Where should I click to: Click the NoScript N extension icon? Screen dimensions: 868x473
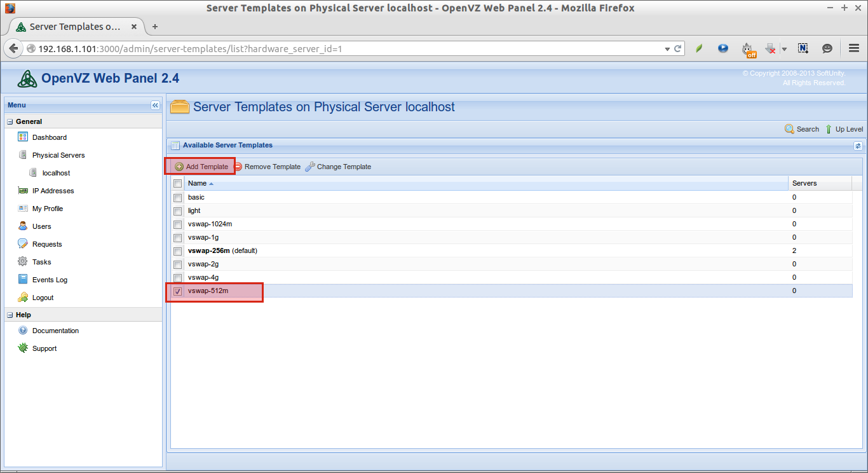click(803, 48)
